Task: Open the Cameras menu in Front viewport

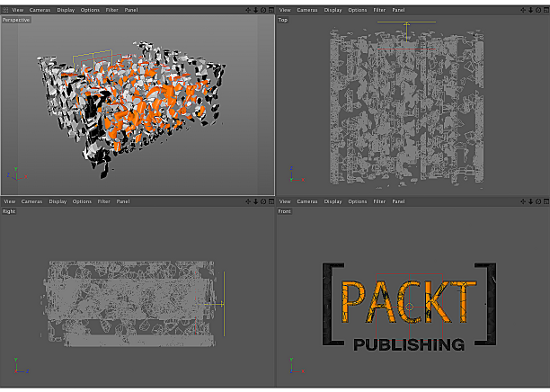Action: pyautogui.click(x=307, y=201)
